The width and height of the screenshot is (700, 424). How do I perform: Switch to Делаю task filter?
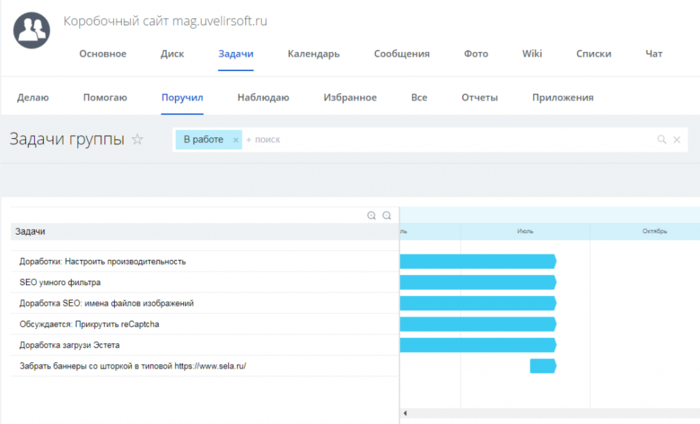[33, 97]
